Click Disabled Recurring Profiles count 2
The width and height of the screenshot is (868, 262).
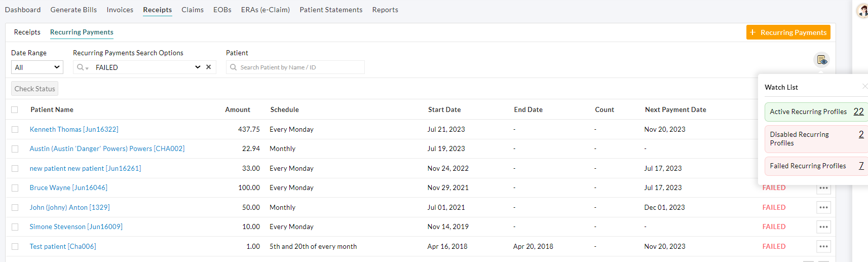[x=861, y=134]
